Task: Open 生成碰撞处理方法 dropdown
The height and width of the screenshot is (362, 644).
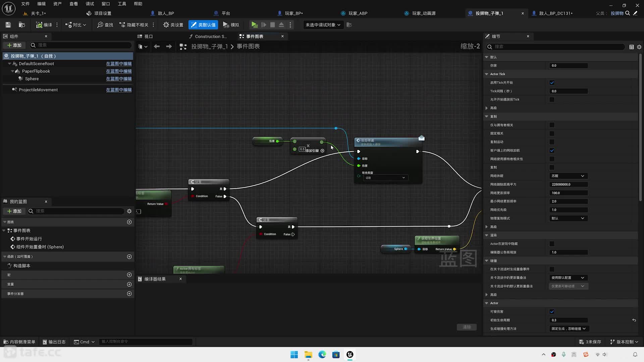Action: coord(569,329)
